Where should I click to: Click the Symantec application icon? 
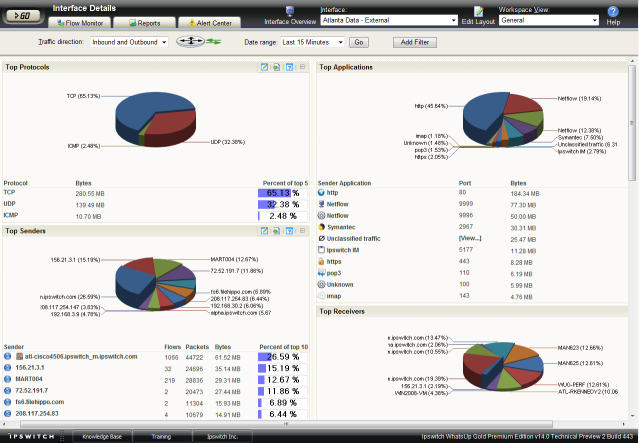pyautogui.click(x=321, y=227)
